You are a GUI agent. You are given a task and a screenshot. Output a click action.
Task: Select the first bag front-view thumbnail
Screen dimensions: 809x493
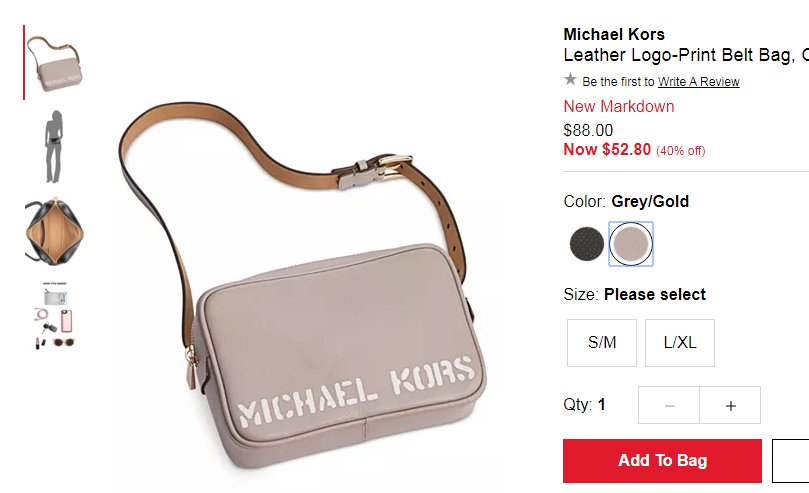(x=54, y=63)
